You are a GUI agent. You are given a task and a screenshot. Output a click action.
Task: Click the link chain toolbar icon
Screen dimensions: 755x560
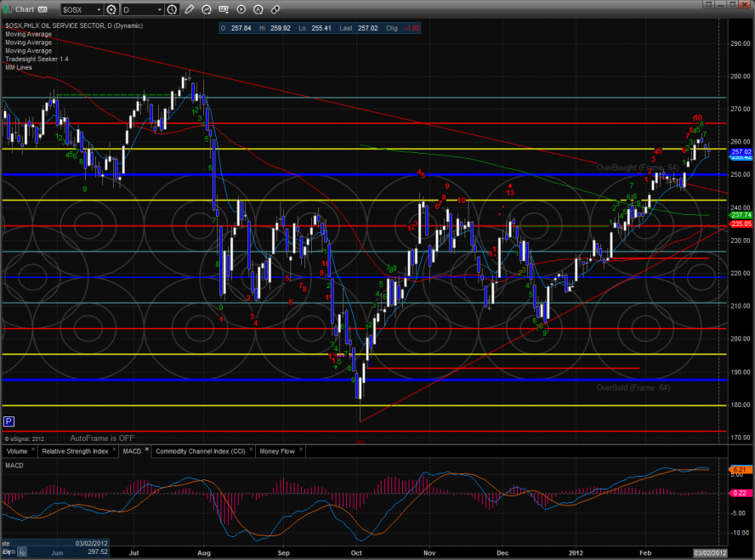click(275, 9)
